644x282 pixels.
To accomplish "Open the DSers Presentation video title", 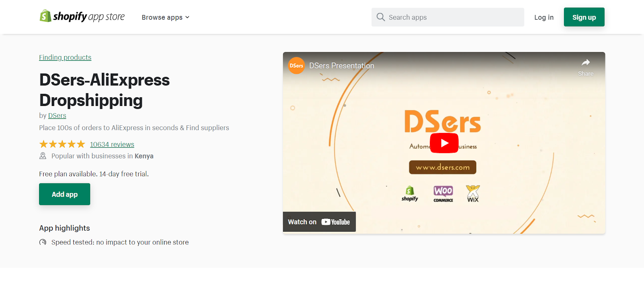I will coord(341,66).
